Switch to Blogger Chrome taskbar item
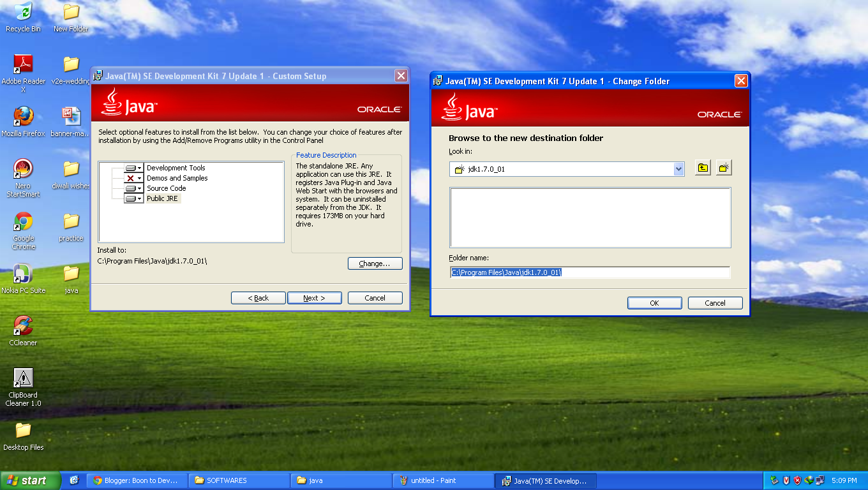Viewport: 868px width, 490px height. [138, 480]
